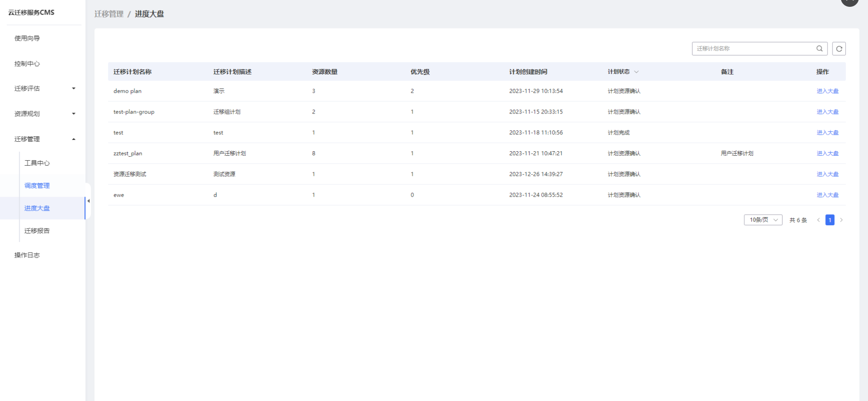Click the 迁移计划描述 column header
This screenshot has width=868, height=401.
233,72
